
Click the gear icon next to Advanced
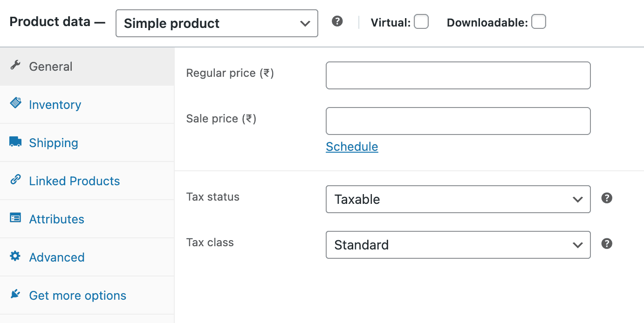point(15,256)
